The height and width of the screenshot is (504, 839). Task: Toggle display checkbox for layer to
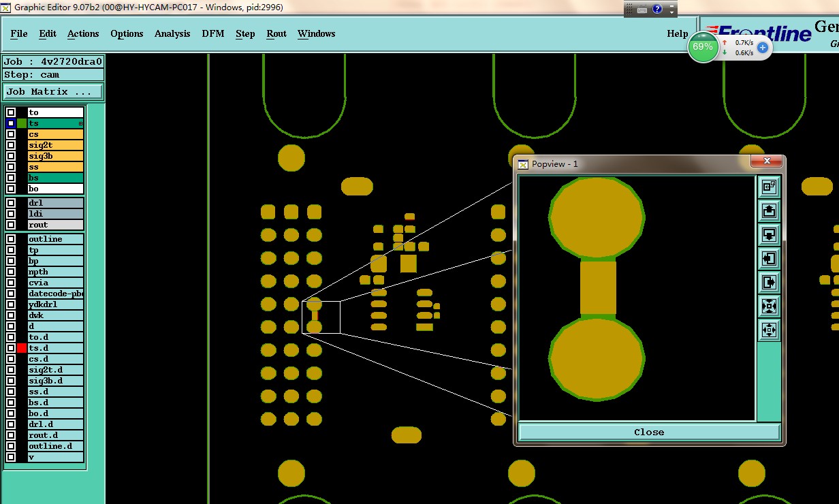pyautogui.click(x=11, y=112)
